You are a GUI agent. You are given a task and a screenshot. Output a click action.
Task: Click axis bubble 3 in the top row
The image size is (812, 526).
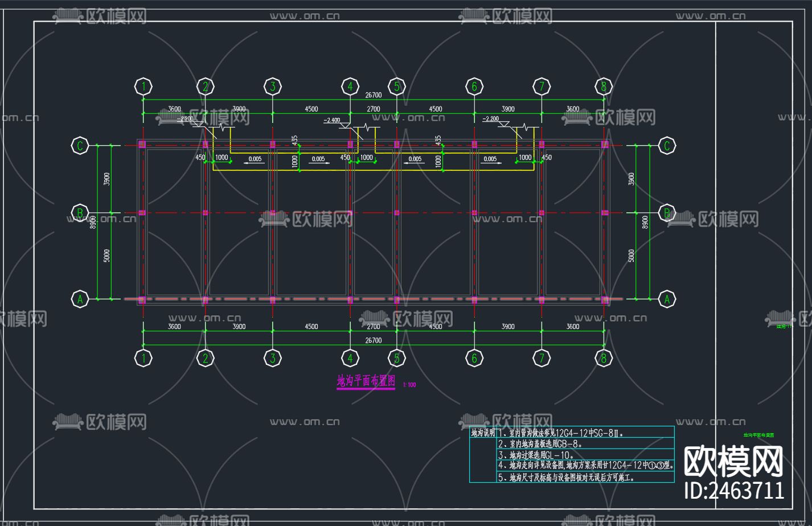(x=273, y=87)
